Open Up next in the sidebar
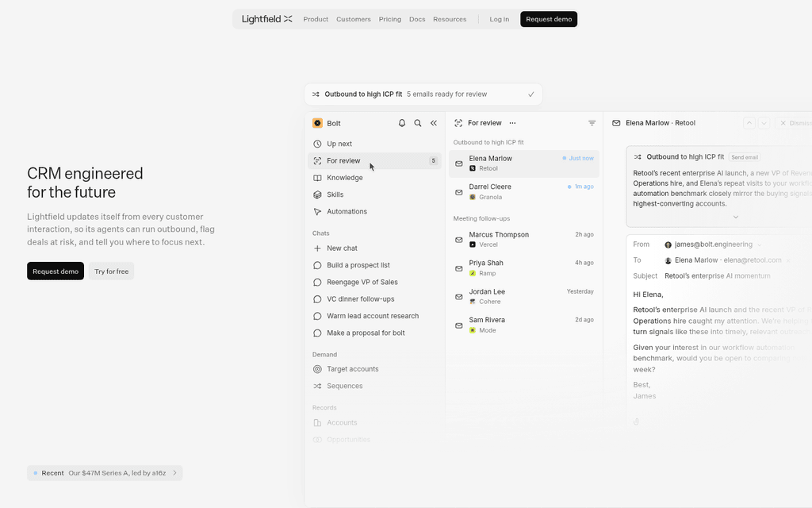 (x=374, y=144)
